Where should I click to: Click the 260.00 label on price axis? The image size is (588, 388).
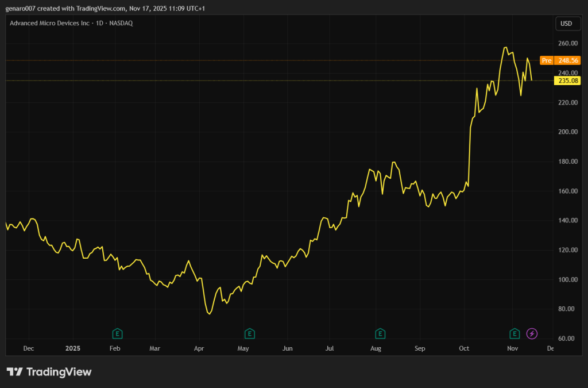567,44
